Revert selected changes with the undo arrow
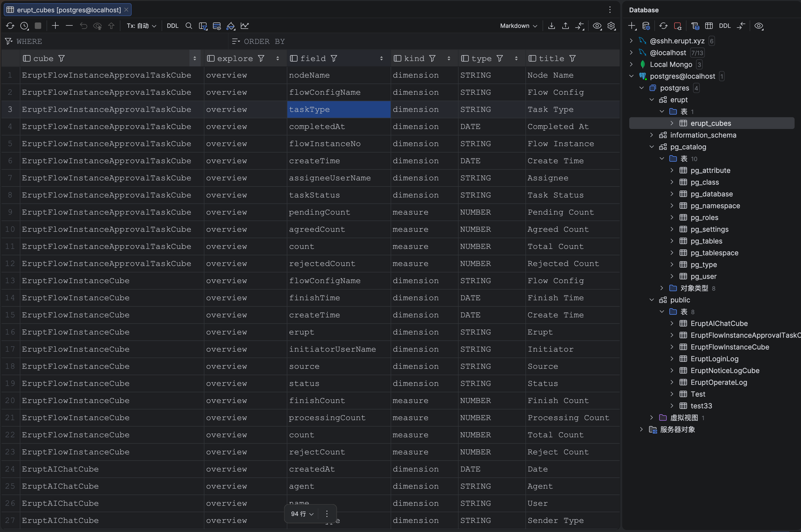 pos(83,26)
